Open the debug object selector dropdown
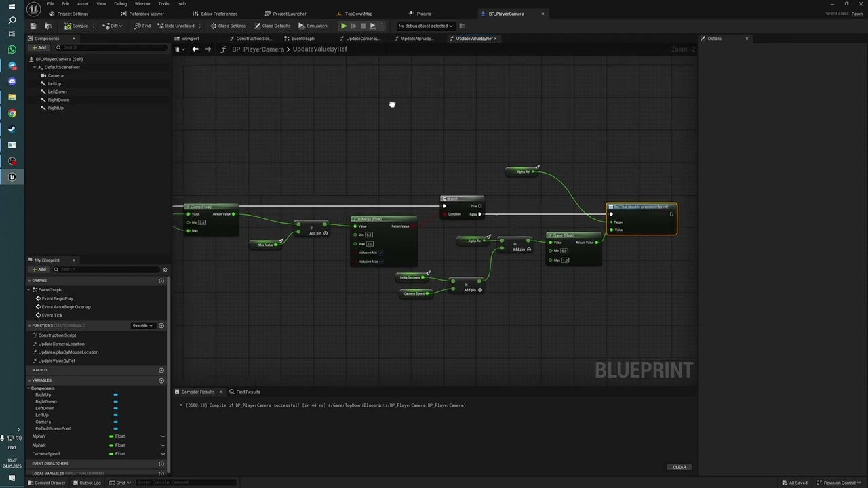This screenshot has width=868, height=488. pos(425,26)
